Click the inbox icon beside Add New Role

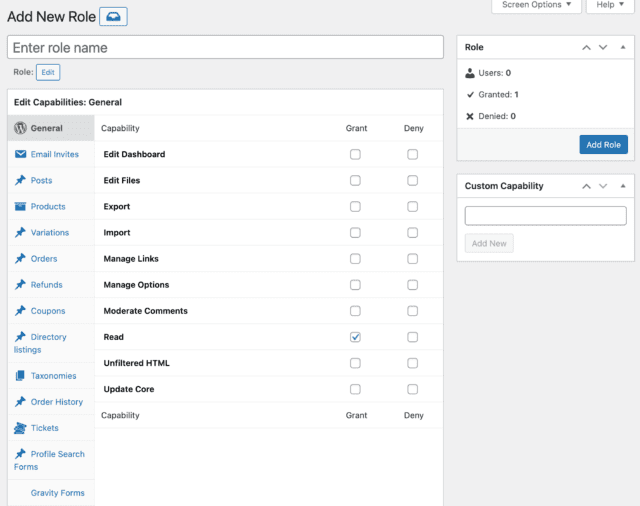pos(114,18)
